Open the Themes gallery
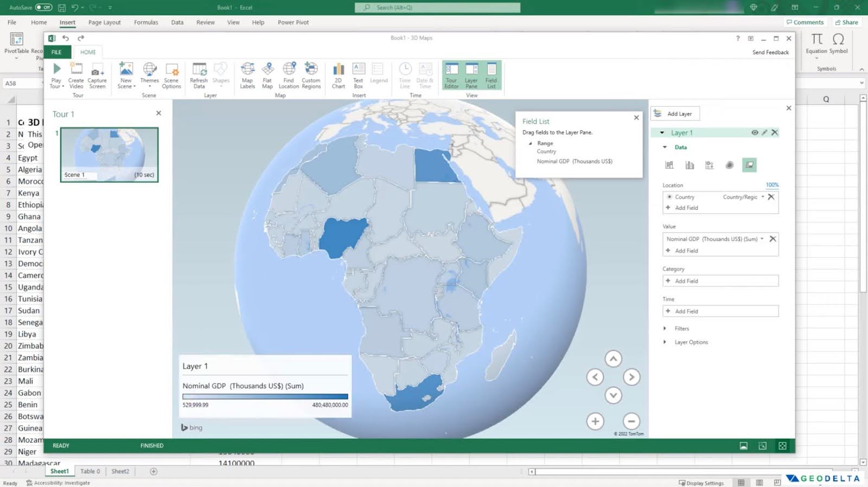Viewport: 868px width, 487px height. coord(149,75)
